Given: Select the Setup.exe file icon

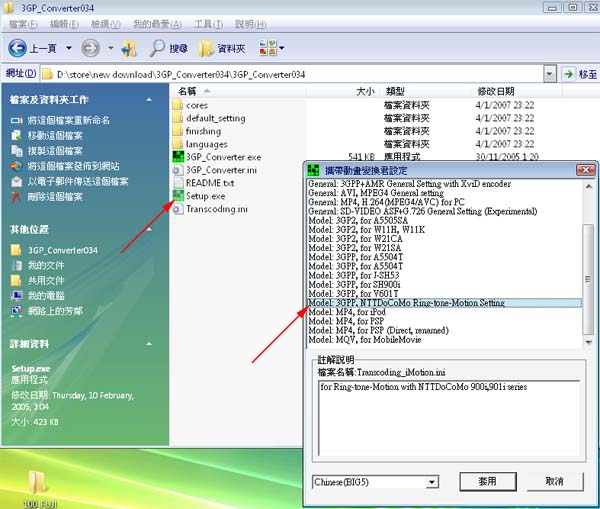Looking at the screenshot, I should click(177, 196).
